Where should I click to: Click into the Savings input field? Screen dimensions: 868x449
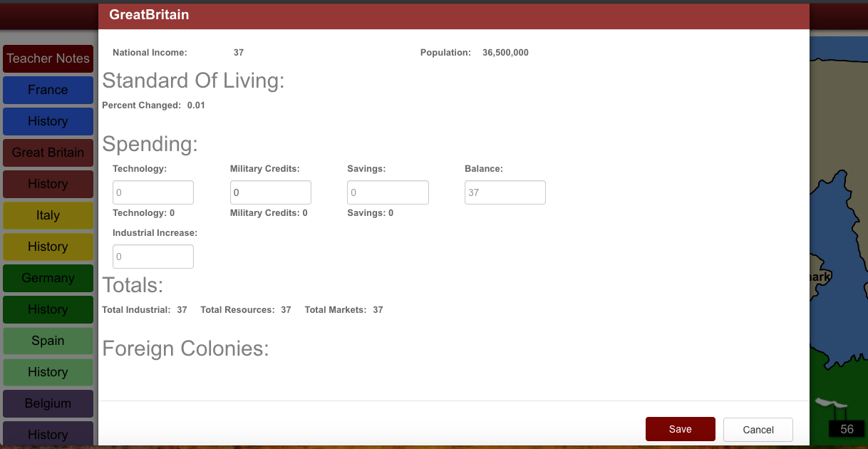[x=388, y=192]
